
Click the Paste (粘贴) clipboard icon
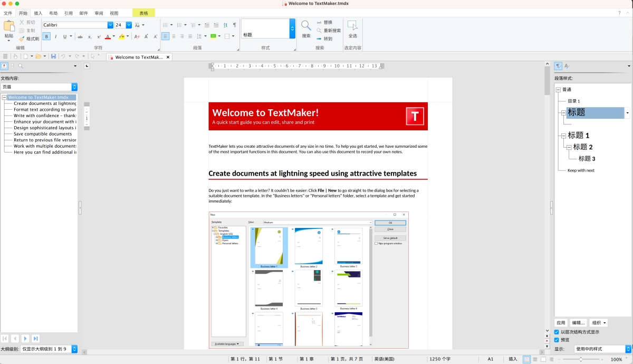coord(9,26)
